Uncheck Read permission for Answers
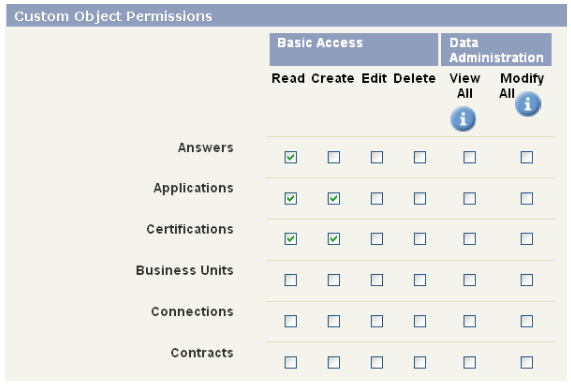This screenshot has height=385, width=571. pyautogui.click(x=291, y=157)
